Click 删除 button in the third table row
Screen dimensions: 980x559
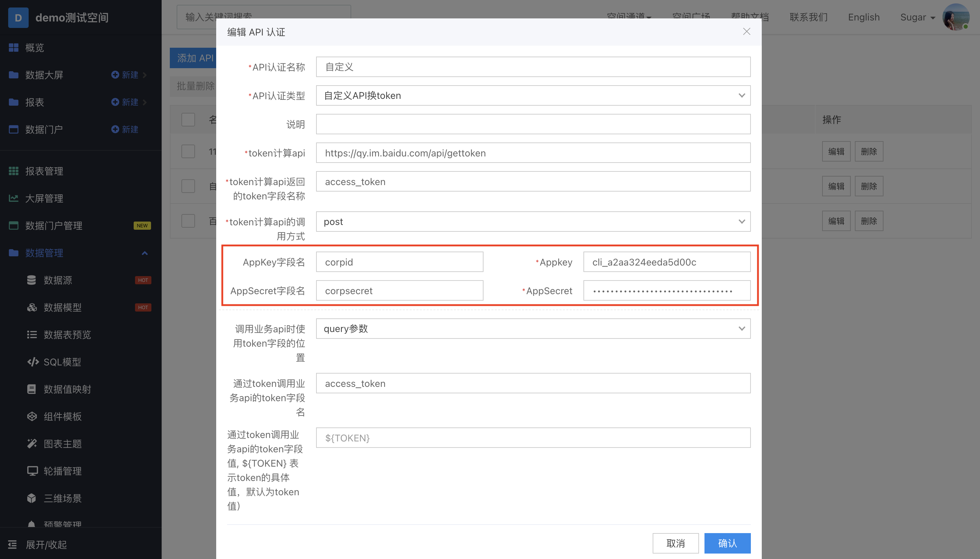tap(869, 221)
